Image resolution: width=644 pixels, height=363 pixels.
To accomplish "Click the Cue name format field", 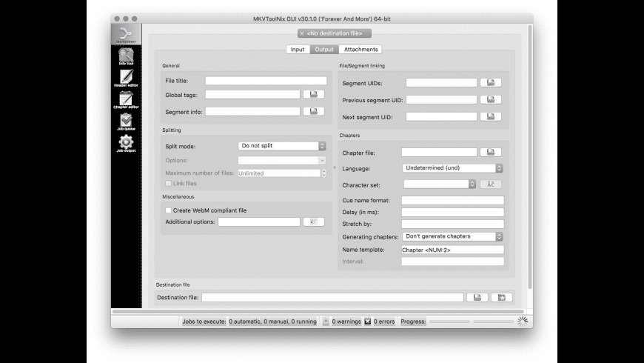I will coord(452,200).
